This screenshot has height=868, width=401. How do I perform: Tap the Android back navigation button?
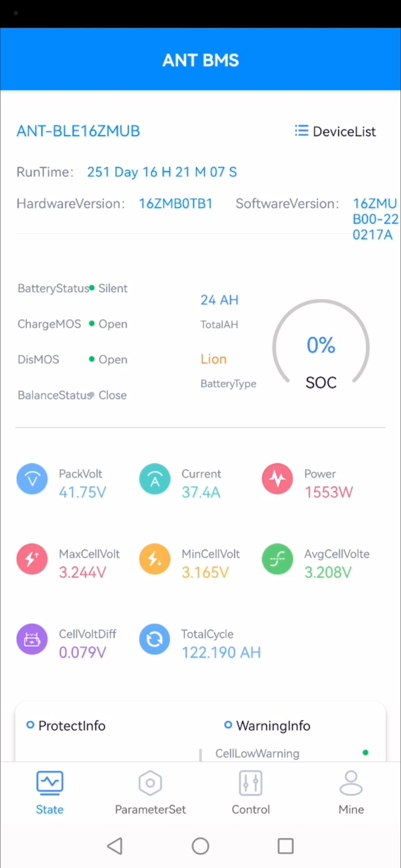(x=115, y=846)
